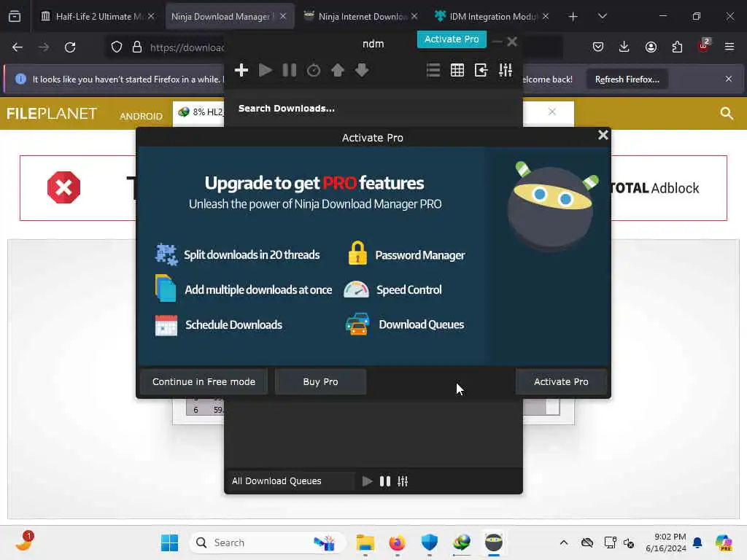Select the Ninja Download Manager browser tab

(229, 16)
